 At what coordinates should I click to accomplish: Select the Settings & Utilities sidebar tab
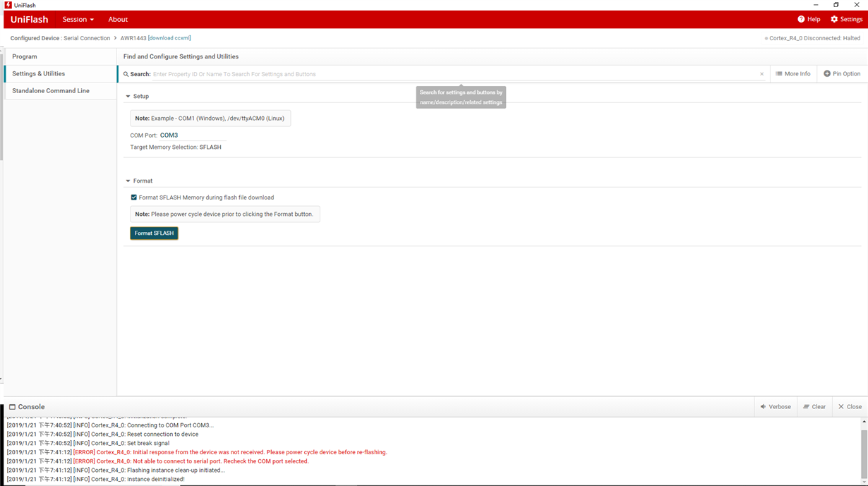click(60, 73)
